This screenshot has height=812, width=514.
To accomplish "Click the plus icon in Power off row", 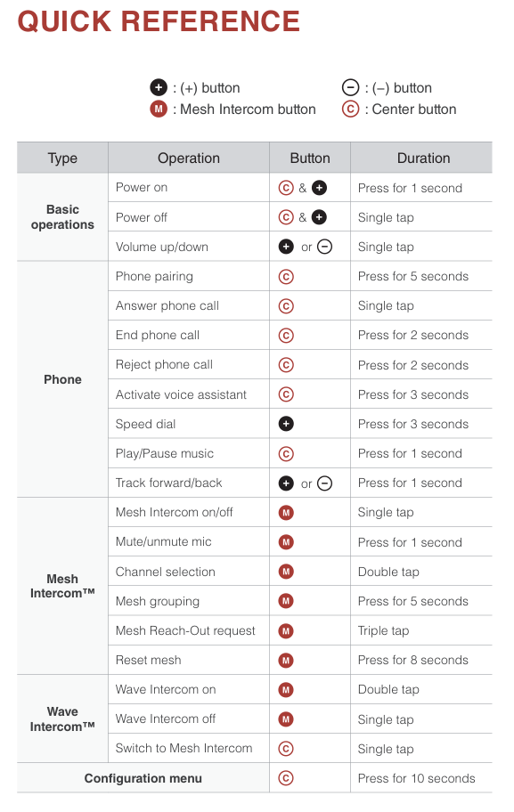I will pos(319,217).
